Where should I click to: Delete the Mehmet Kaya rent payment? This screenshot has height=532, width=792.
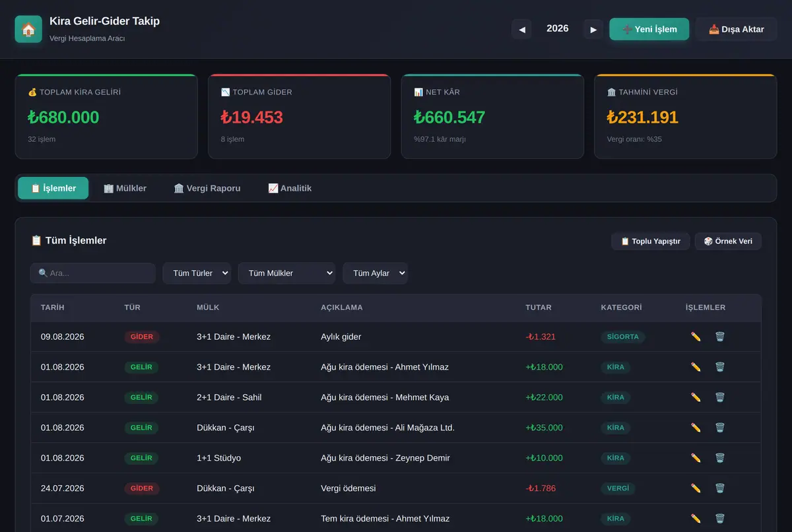click(719, 397)
